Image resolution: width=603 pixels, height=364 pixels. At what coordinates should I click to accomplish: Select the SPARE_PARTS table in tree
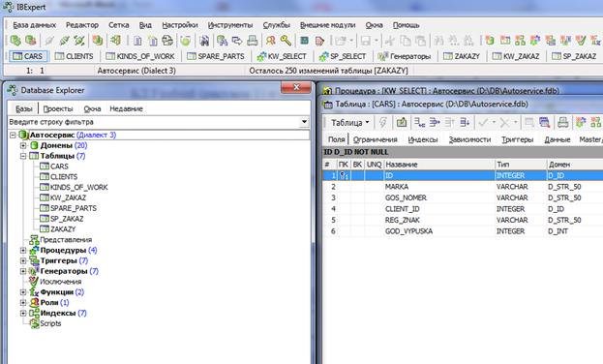[x=73, y=208]
